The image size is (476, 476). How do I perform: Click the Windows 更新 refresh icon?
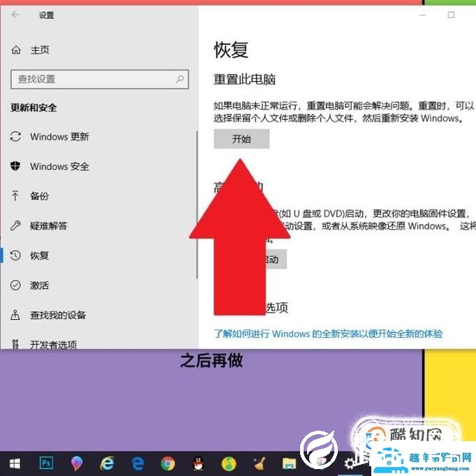point(15,136)
